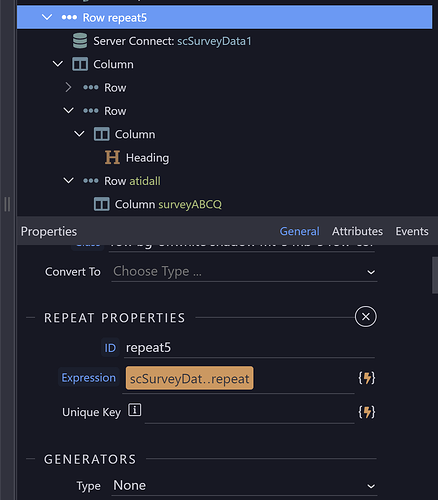Viewport: 438px width, 500px height.
Task: Click the Heading H icon
Action: [x=112, y=157]
